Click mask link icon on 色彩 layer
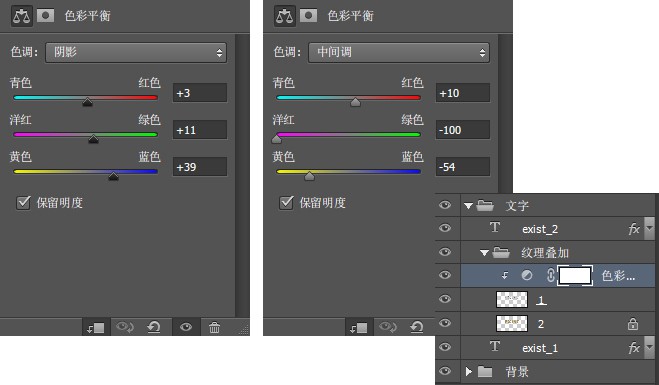 551,275
